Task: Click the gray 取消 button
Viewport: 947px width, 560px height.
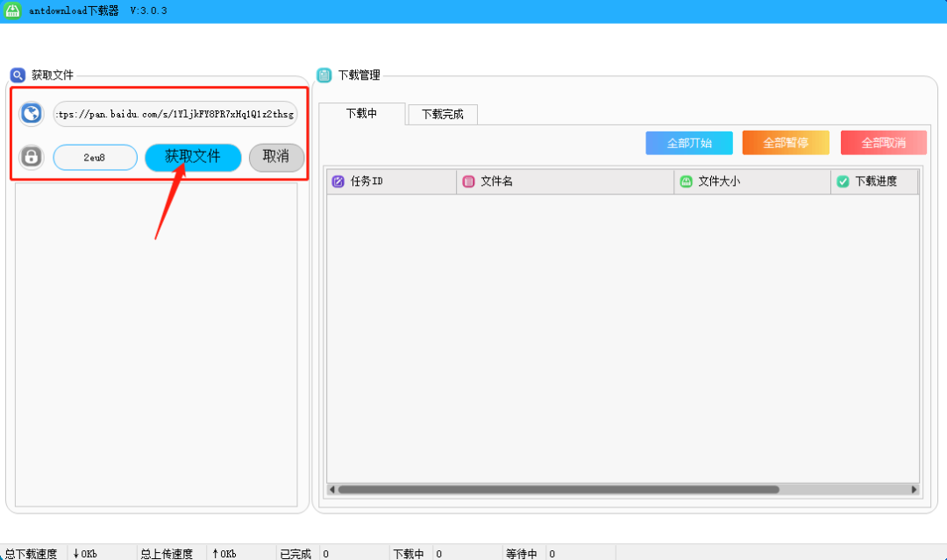Action: click(x=276, y=157)
